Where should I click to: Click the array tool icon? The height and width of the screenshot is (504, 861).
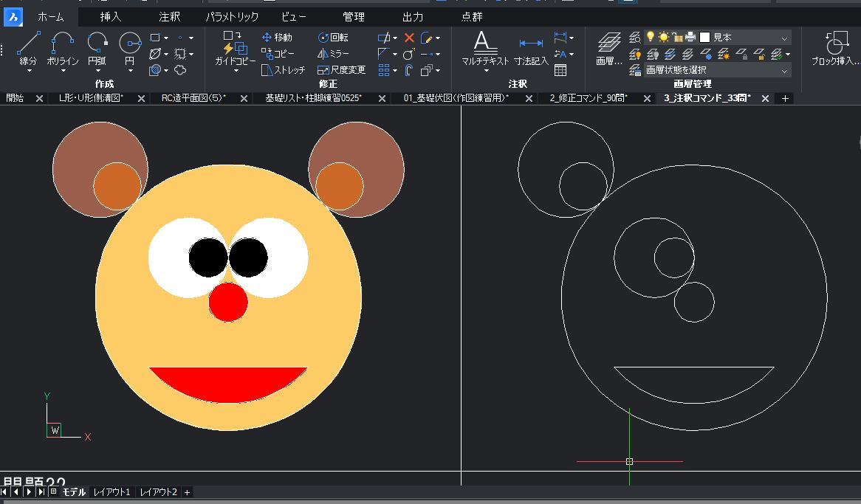tap(384, 70)
